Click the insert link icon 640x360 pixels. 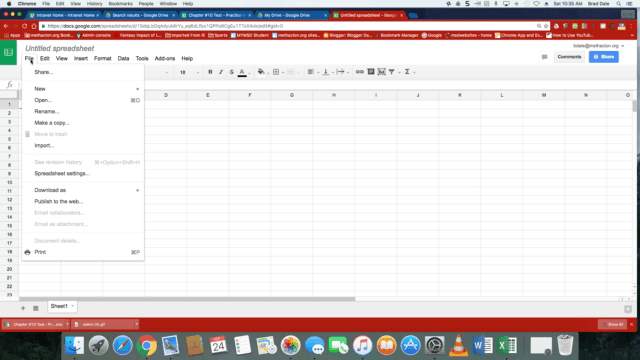coord(360,72)
